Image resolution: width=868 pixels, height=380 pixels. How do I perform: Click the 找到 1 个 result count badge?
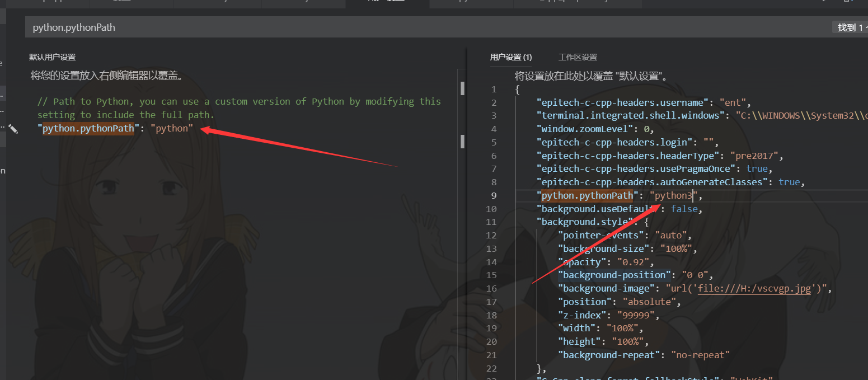click(850, 27)
